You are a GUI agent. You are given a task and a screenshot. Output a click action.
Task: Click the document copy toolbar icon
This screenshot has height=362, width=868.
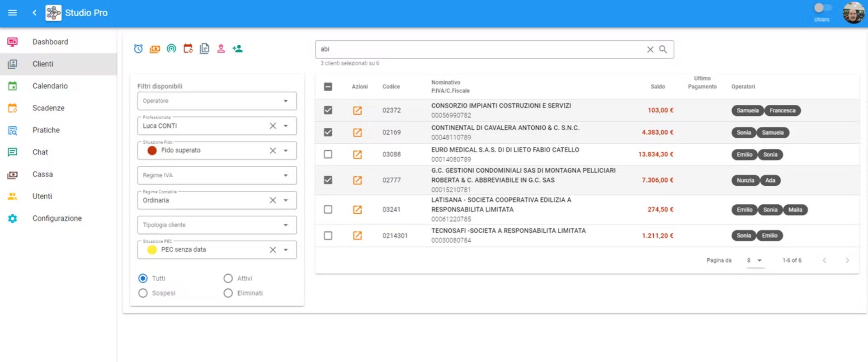[x=204, y=48]
